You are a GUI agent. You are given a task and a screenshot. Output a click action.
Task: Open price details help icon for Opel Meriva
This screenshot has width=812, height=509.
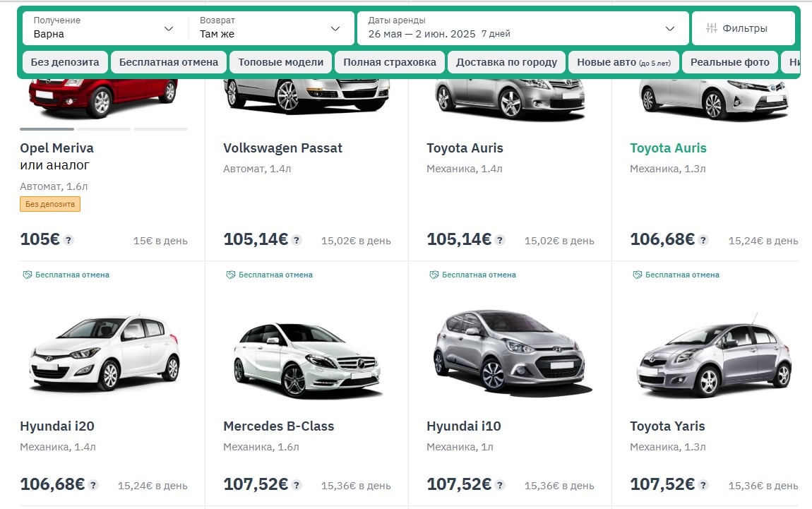coord(68,239)
